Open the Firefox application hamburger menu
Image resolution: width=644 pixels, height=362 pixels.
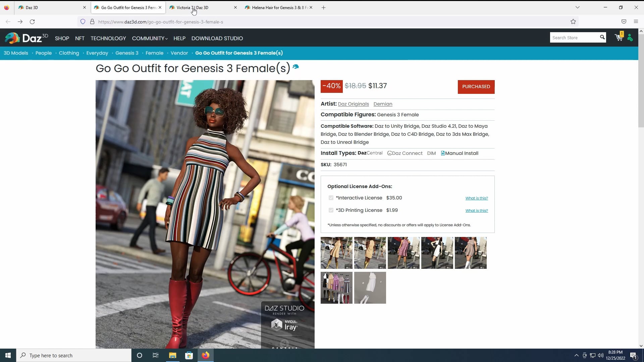[x=636, y=21]
